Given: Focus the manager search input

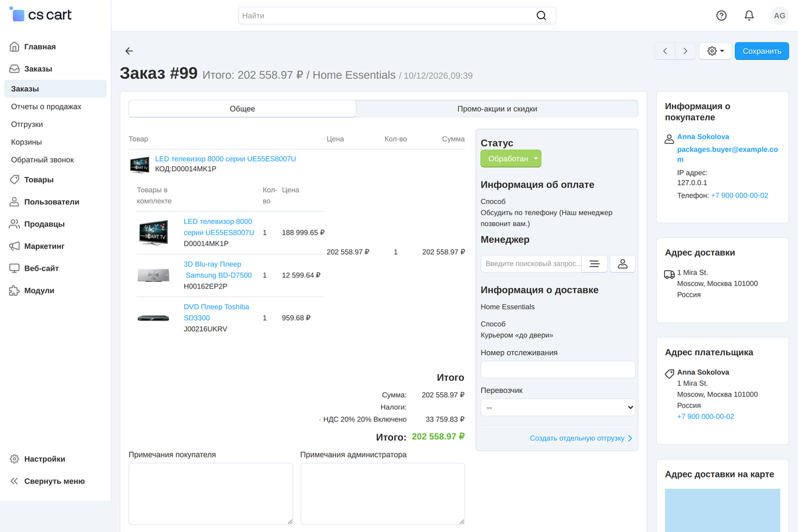Looking at the screenshot, I should [531, 264].
